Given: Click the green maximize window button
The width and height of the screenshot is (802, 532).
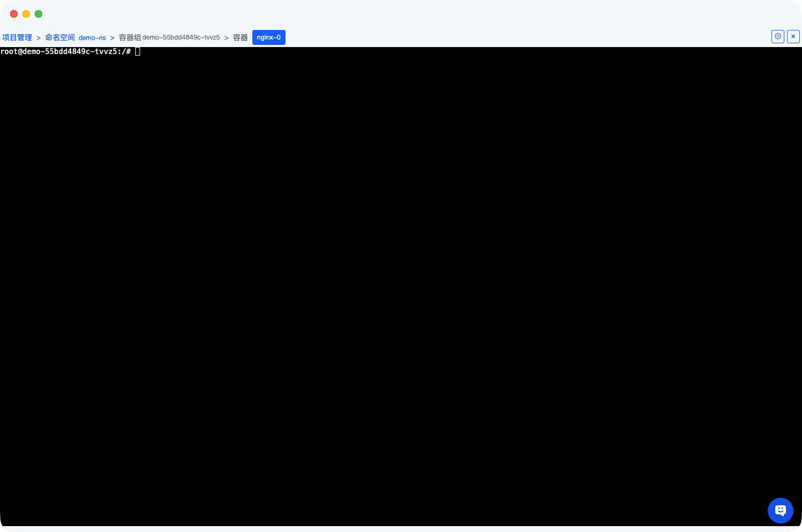Looking at the screenshot, I should click(38, 14).
